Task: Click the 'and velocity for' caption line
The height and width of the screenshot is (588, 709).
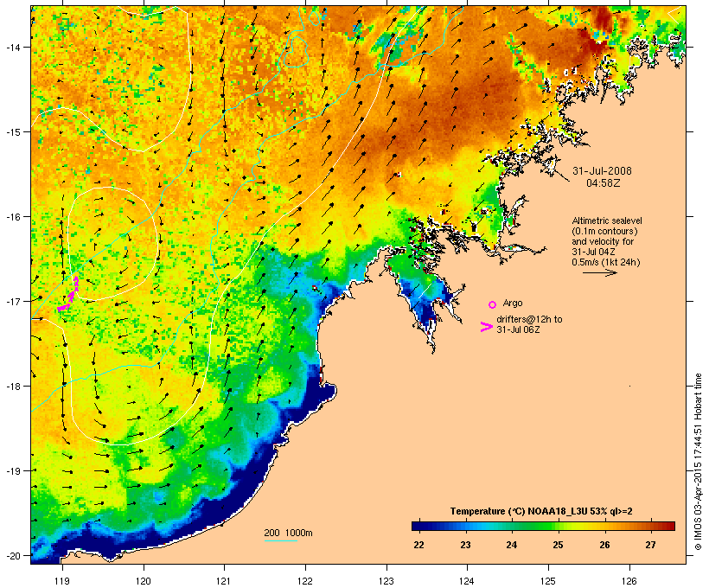Action: (x=603, y=241)
